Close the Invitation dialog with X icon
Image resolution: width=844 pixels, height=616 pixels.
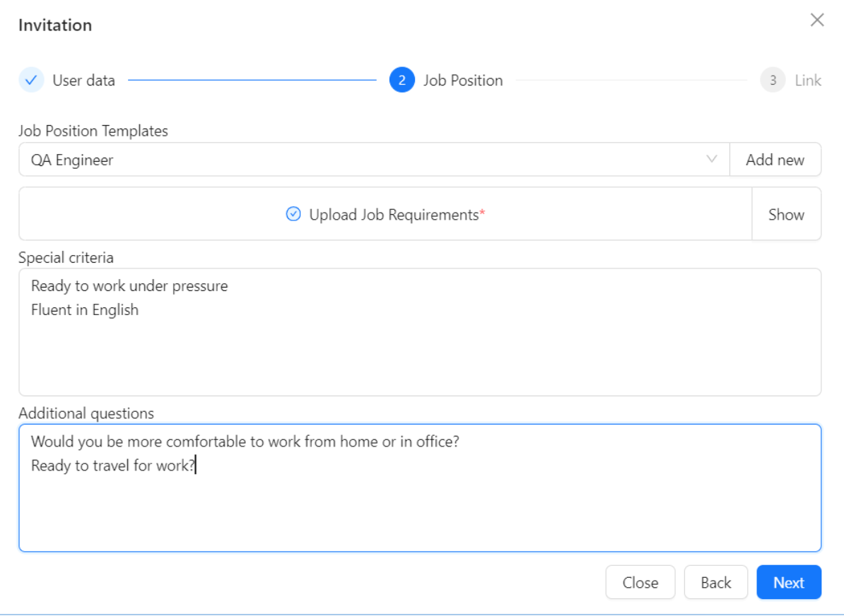click(817, 20)
